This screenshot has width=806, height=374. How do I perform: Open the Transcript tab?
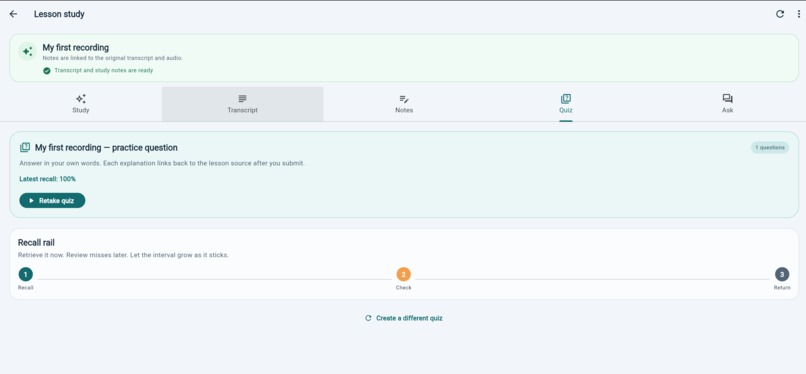242,104
